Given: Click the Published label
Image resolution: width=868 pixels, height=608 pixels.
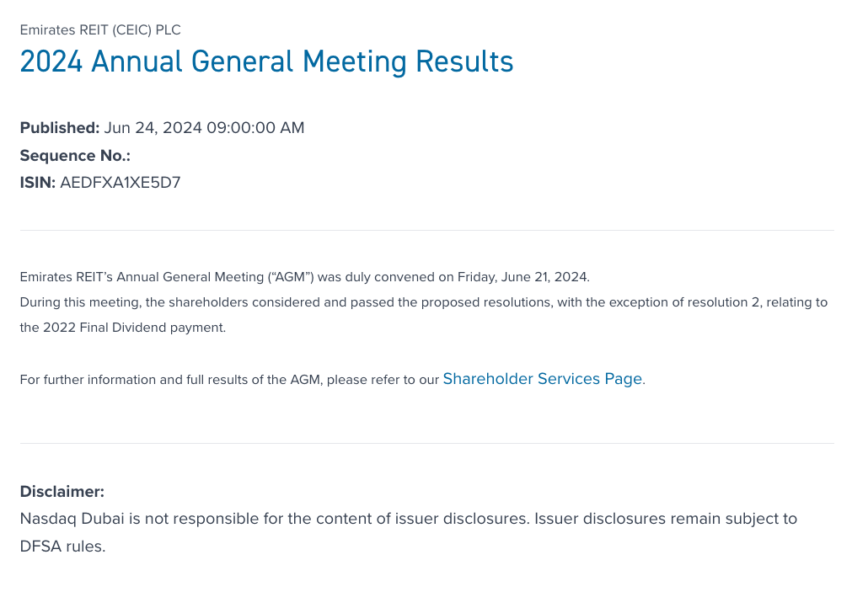Looking at the screenshot, I should pyautogui.click(x=60, y=128).
